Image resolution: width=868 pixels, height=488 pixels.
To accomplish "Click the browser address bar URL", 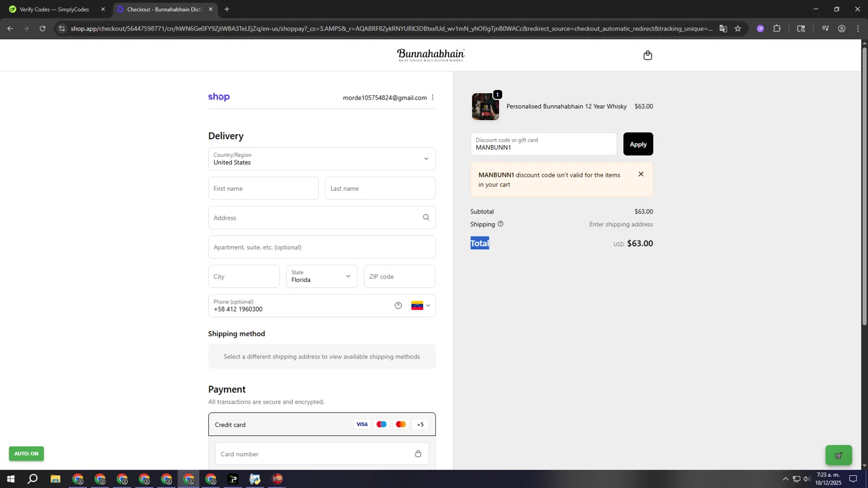I will (391, 28).
